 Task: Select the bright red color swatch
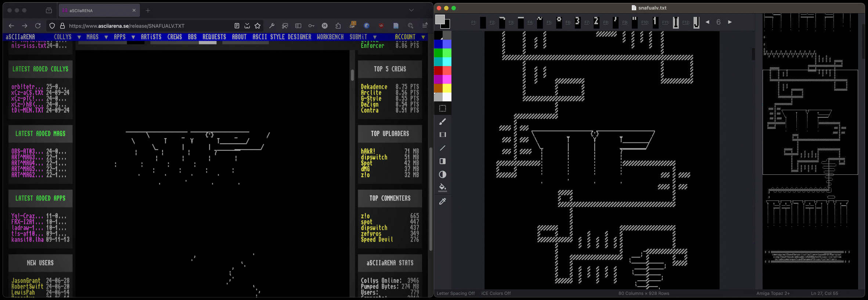tap(447, 71)
